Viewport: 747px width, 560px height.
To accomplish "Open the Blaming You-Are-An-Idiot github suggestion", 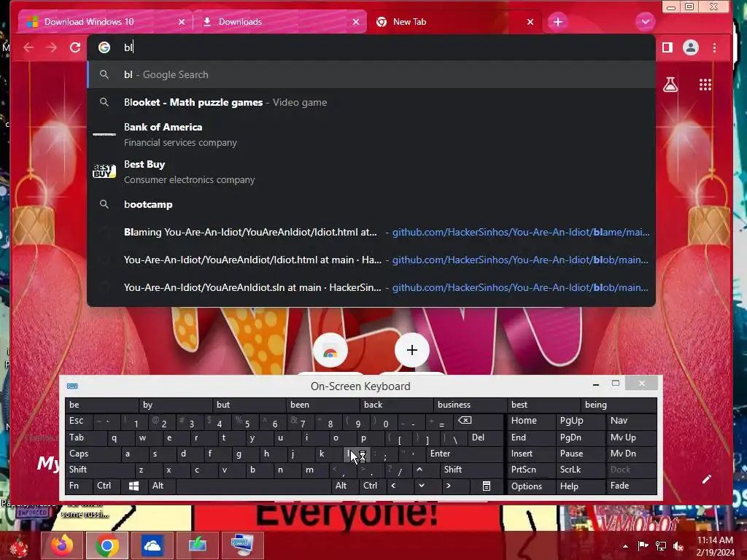I will tap(371, 232).
